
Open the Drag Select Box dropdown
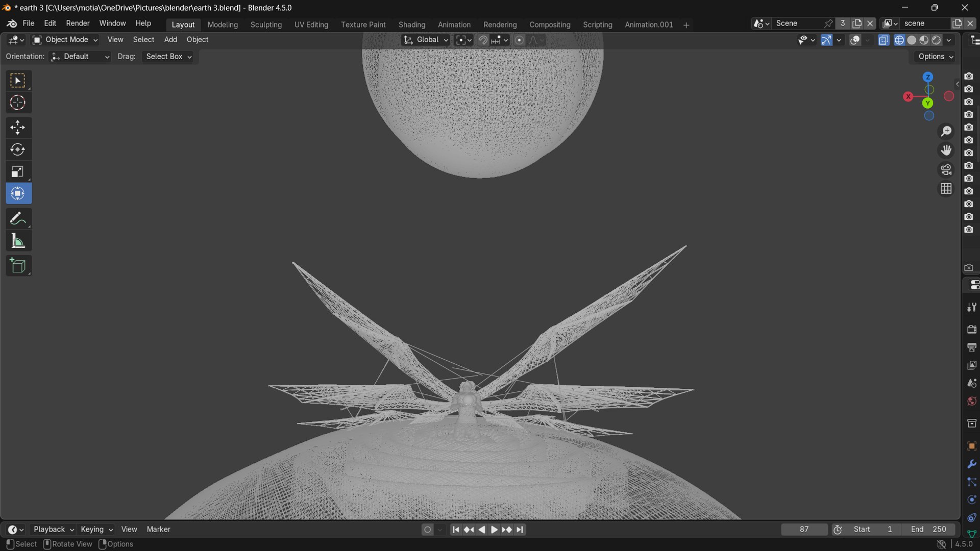coord(169,57)
